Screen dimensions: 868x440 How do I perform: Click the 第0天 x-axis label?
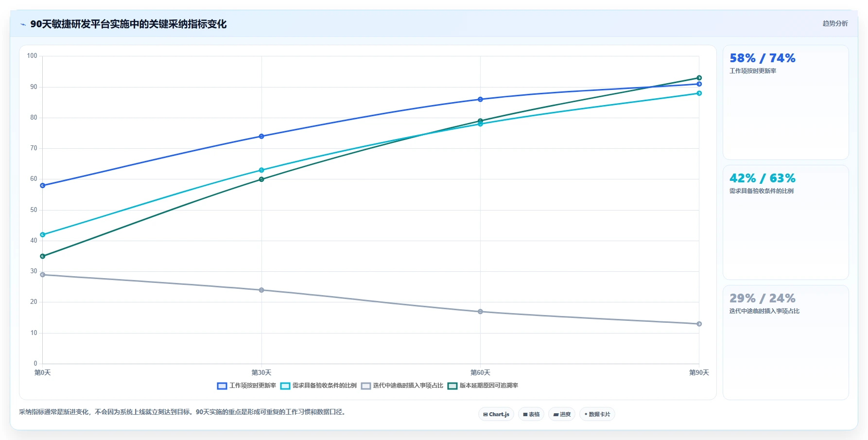[x=43, y=373]
